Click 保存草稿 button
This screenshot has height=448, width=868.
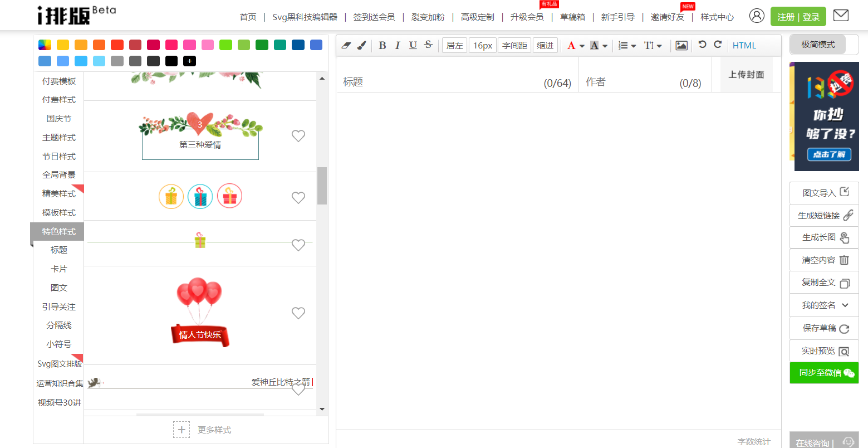[x=824, y=328]
